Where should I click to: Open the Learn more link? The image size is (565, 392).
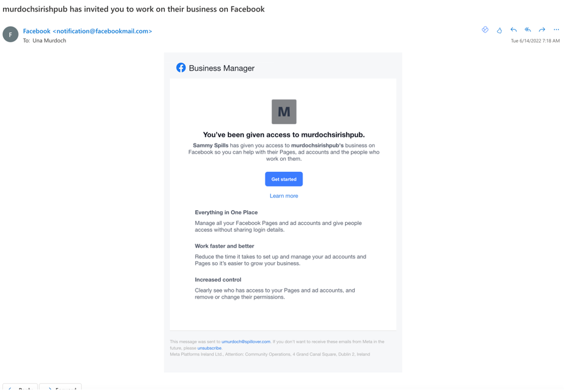284,196
